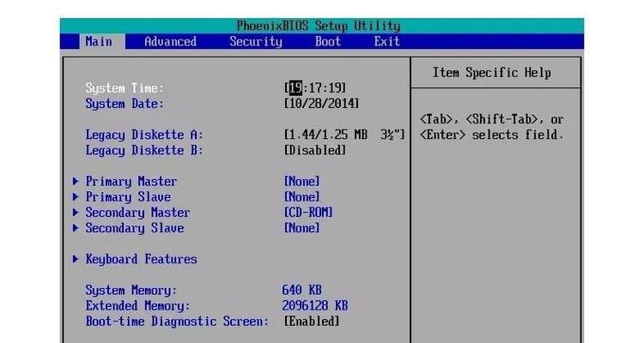Open the Primary Master entry
Image resolution: width=644 pixels, height=343 pixels.
(x=131, y=181)
